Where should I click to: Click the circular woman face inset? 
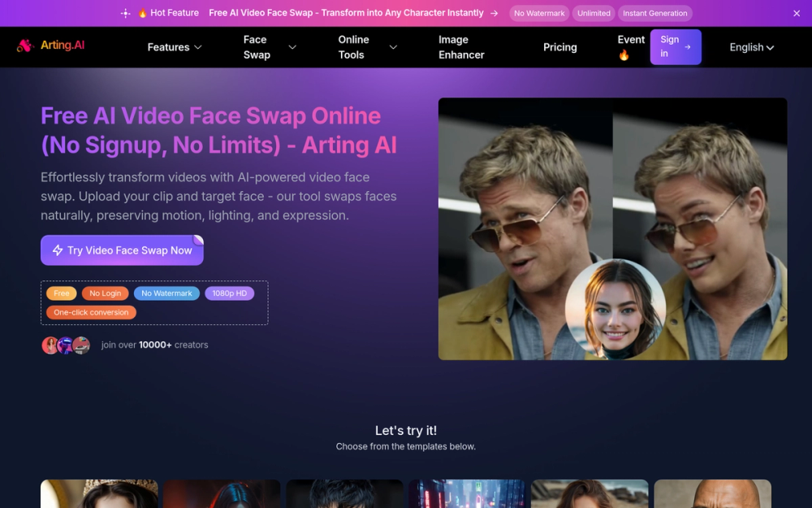tap(615, 309)
